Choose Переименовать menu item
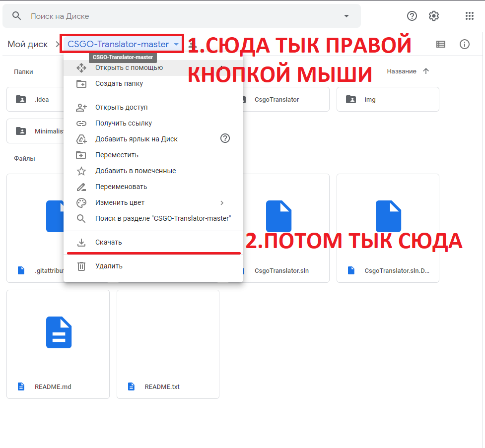This screenshot has height=448, width=485. pos(153,187)
